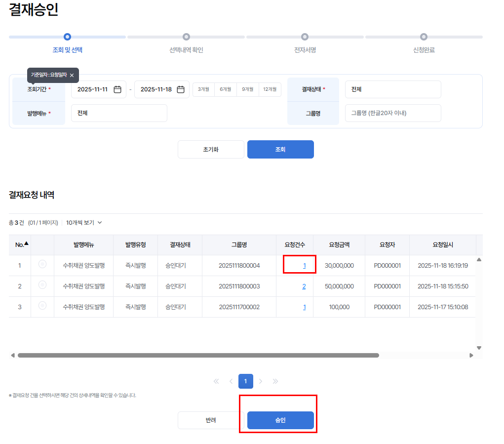Click the 승인 approve button
The height and width of the screenshot is (444, 504).
coord(280,420)
